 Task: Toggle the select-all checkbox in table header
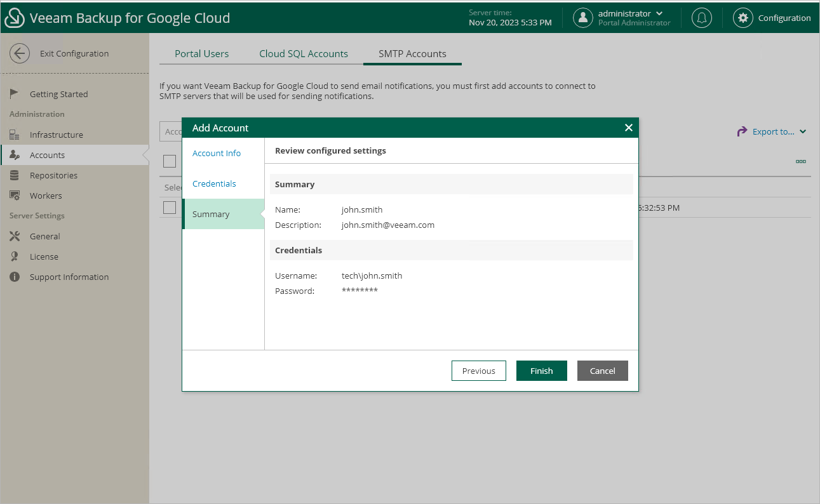click(170, 161)
